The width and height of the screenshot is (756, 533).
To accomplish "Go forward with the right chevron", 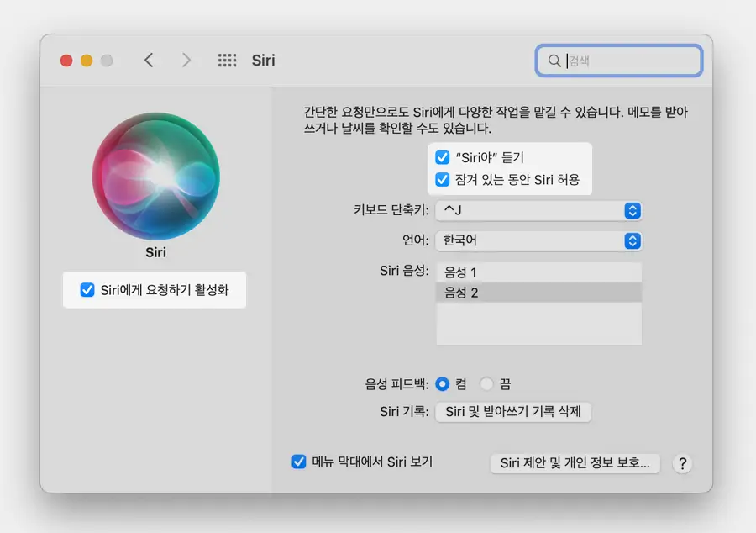I will [186, 61].
